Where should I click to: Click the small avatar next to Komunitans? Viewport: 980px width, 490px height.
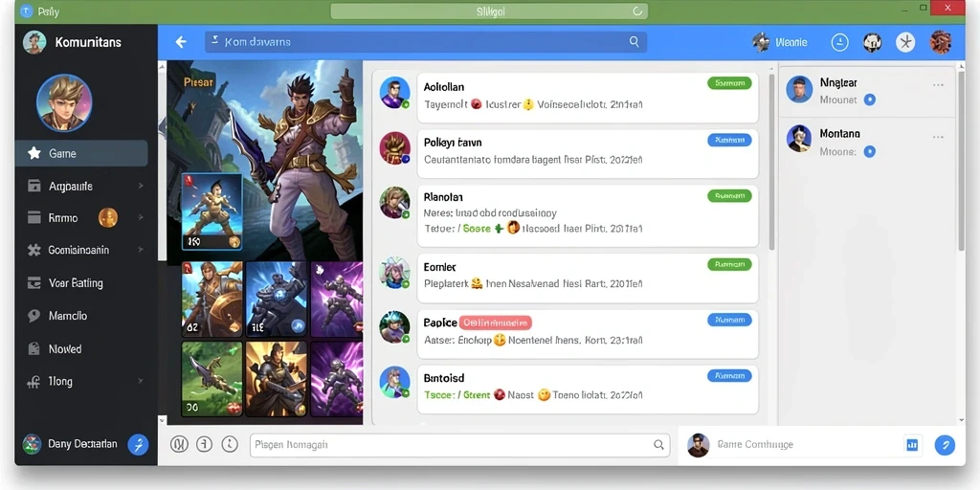point(34,42)
